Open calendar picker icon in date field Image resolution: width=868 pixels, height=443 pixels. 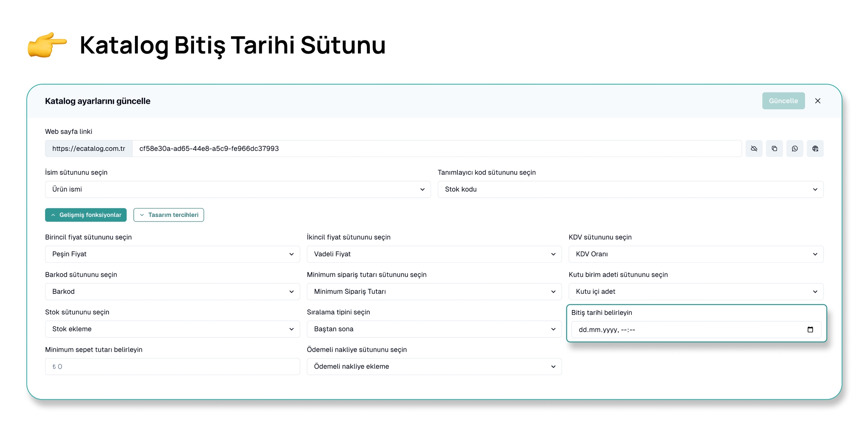click(810, 330)
